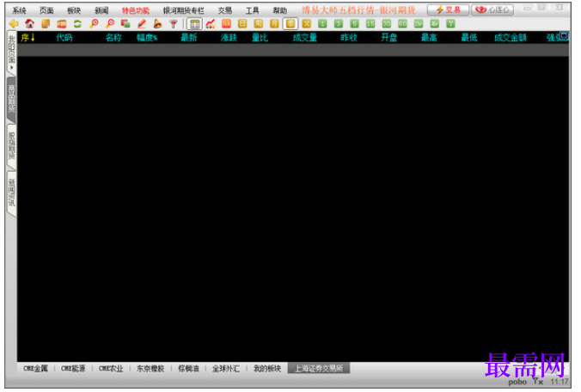This screenshot has height=392, width=581.
Task: Open the trend chart view icon
Action: [211, 24]
